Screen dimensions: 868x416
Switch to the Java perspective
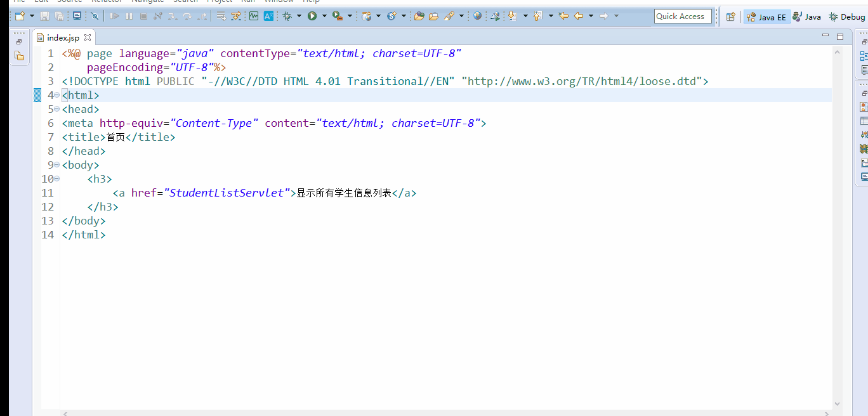[x=806, y=16]
